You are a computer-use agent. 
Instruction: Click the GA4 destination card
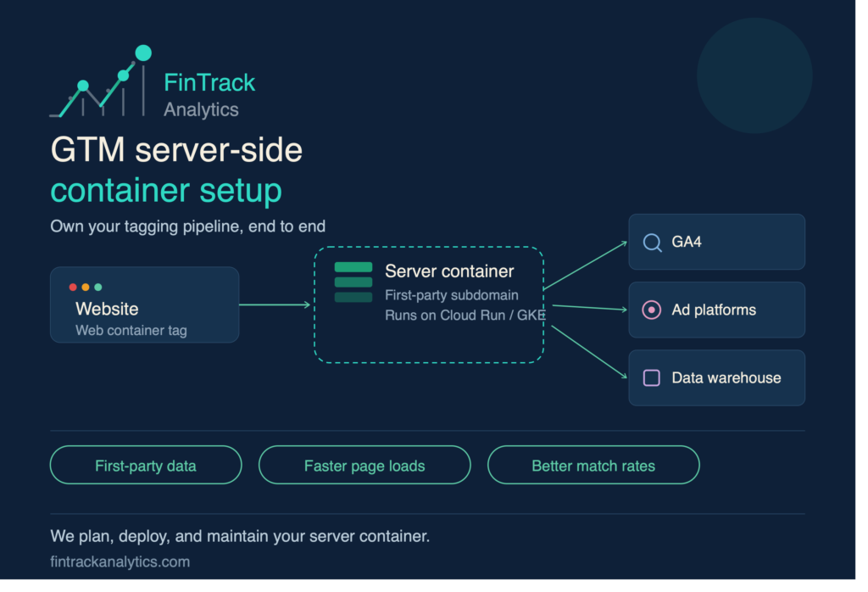pyautogui.click(x=717, y=242)
